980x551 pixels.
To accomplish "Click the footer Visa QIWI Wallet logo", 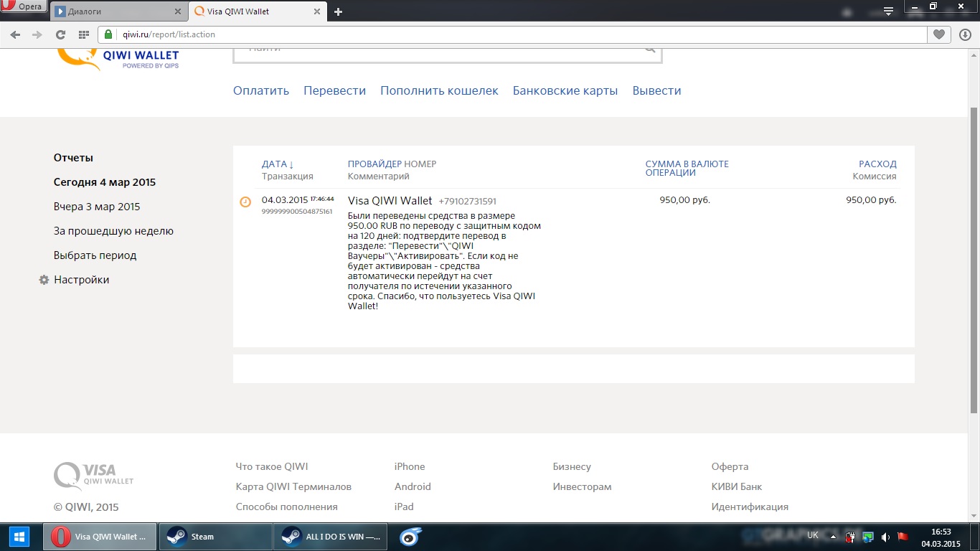I will [94, 476].
